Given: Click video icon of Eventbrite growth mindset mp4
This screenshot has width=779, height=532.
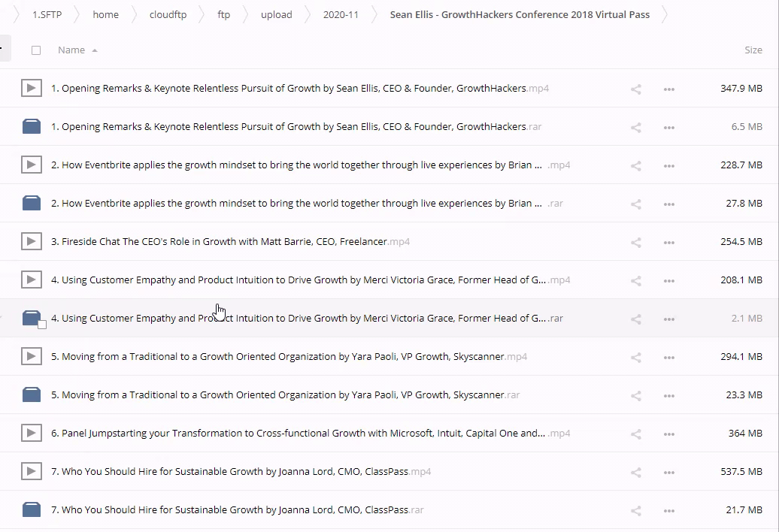Looking at the screenshot, I should point(31,165).
